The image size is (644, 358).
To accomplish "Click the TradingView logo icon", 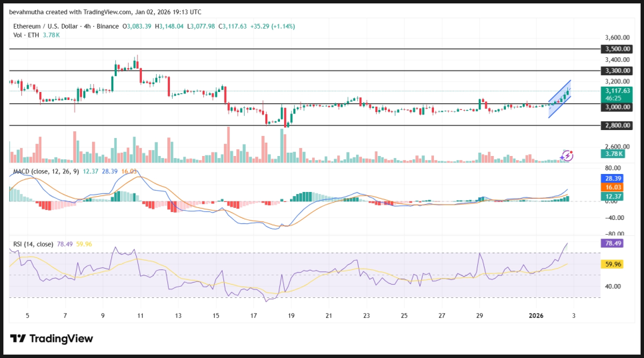I will (x=18, y=339).
